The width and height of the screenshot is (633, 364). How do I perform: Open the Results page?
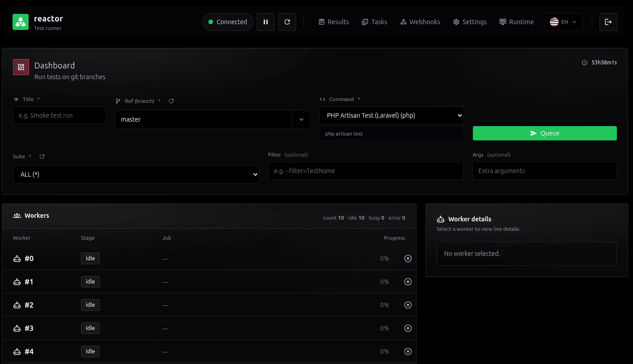[334, 22]
